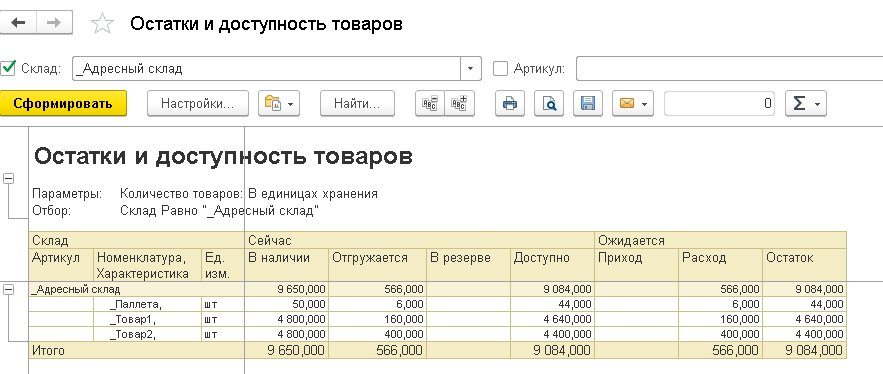Add report to favorites with star icon
The image size is (883, 374).
coord(102,24)
